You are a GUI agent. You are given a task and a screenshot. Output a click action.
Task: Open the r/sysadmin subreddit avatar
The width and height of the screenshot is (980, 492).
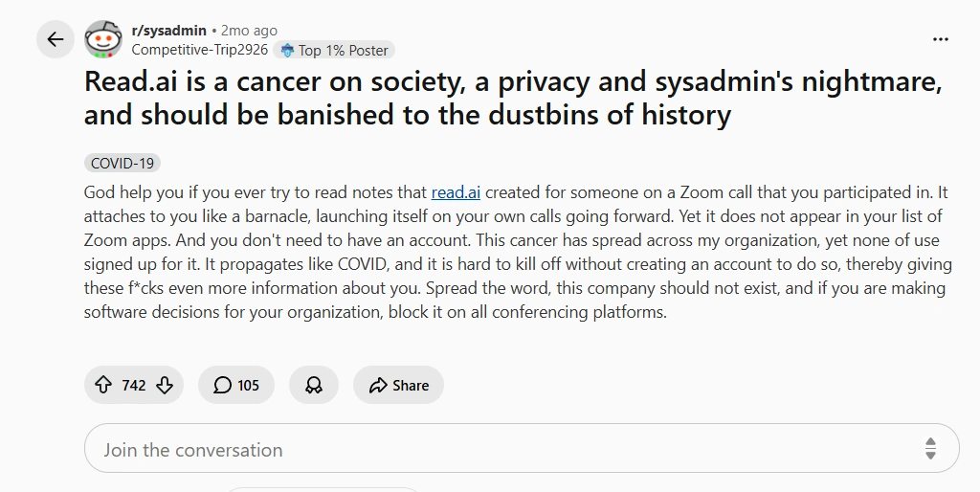coord(103,39)
